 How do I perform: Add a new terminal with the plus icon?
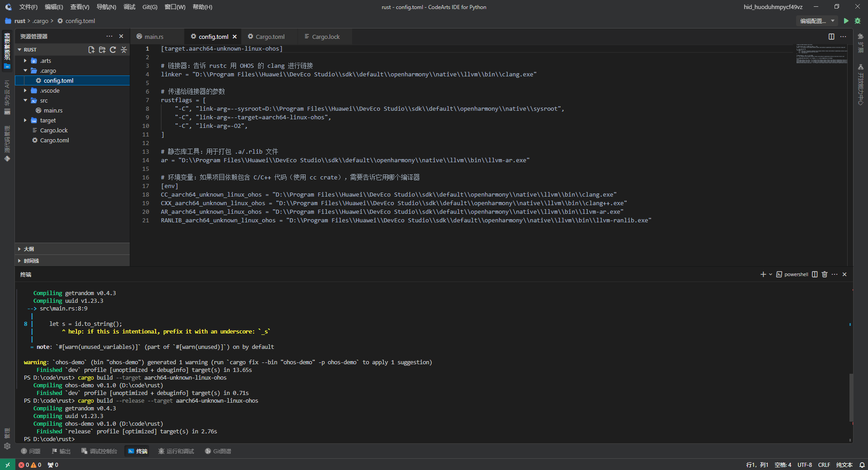pyautogui.click(x=763, y=274)
